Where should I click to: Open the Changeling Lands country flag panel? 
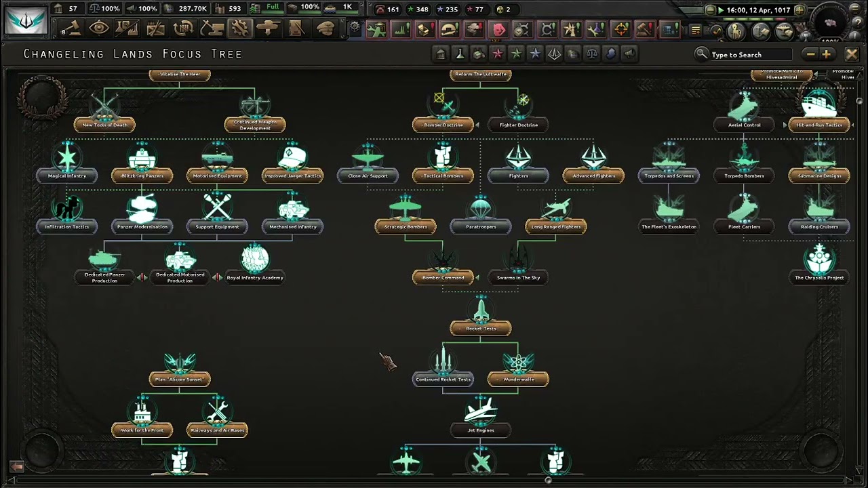click(x=26, y=20)
